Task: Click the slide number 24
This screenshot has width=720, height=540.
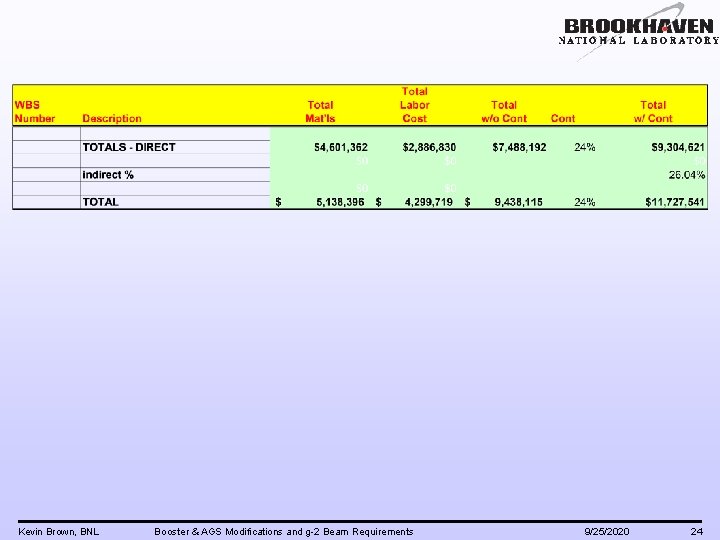Action: pyautogui.click(x=697, y=532)
